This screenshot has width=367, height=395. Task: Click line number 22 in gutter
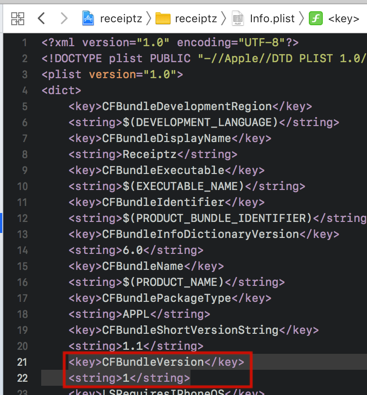pos(22,378)
